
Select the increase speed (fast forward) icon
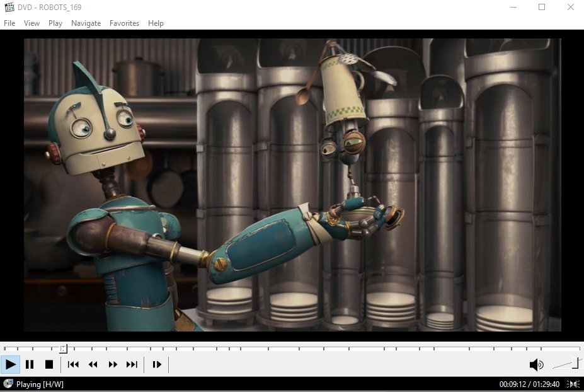click(113, 364)
